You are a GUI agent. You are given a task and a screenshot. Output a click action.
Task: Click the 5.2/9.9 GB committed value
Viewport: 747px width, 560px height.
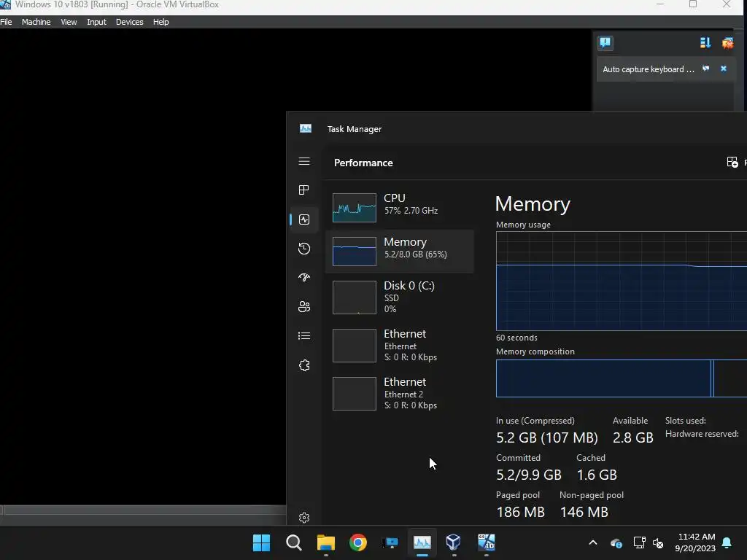529,475
